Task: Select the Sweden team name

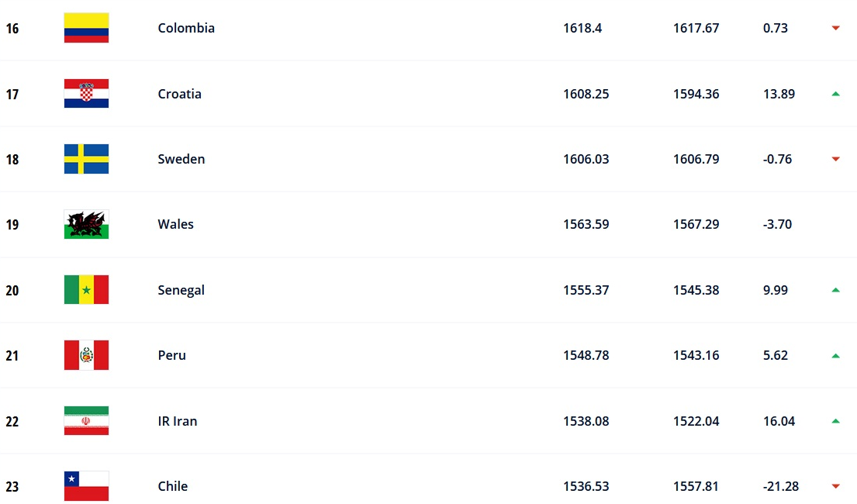Action: point(181,159)
